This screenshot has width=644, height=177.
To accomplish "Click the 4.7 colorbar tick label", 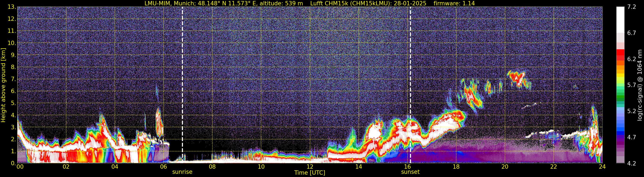I will [632, 137].
